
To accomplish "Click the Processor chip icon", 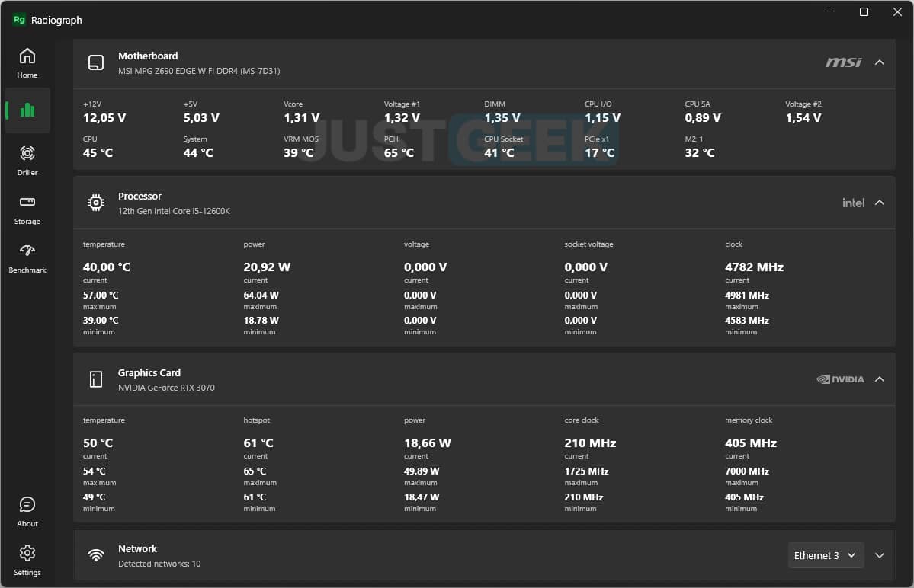I will point(95,203).
